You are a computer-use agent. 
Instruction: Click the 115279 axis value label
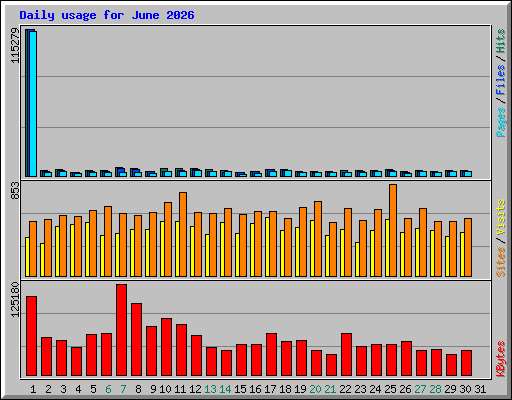(x=15, y=45)
